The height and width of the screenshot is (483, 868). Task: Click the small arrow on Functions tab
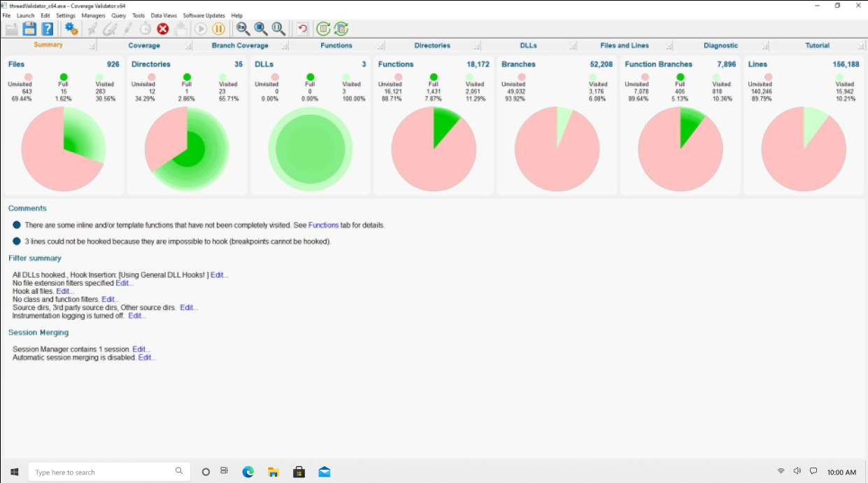click(x=380, y=47)
